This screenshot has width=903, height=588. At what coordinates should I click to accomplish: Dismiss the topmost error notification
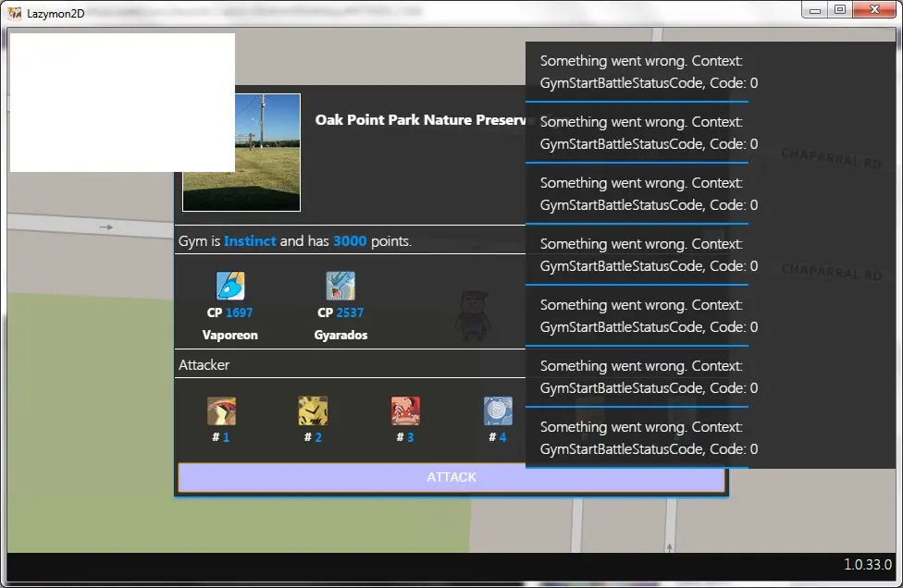[x=648, y=72]
